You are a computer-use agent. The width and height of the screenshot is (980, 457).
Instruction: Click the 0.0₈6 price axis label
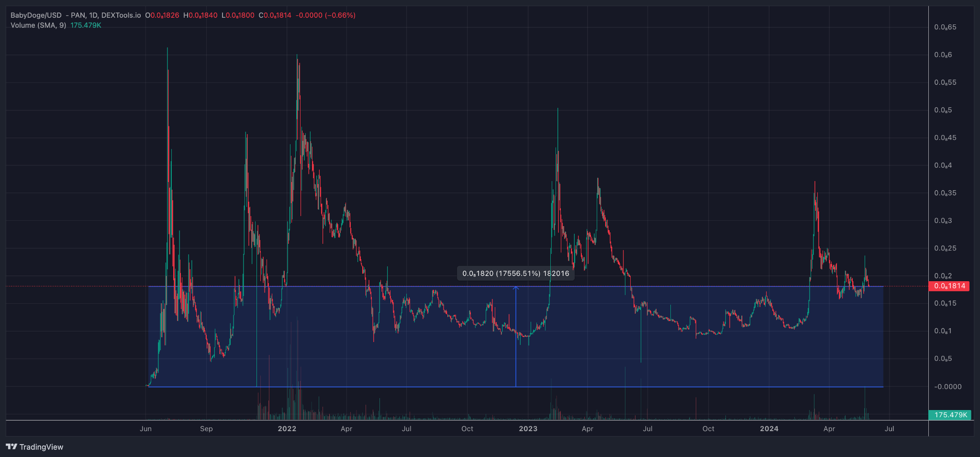(943, 55)
